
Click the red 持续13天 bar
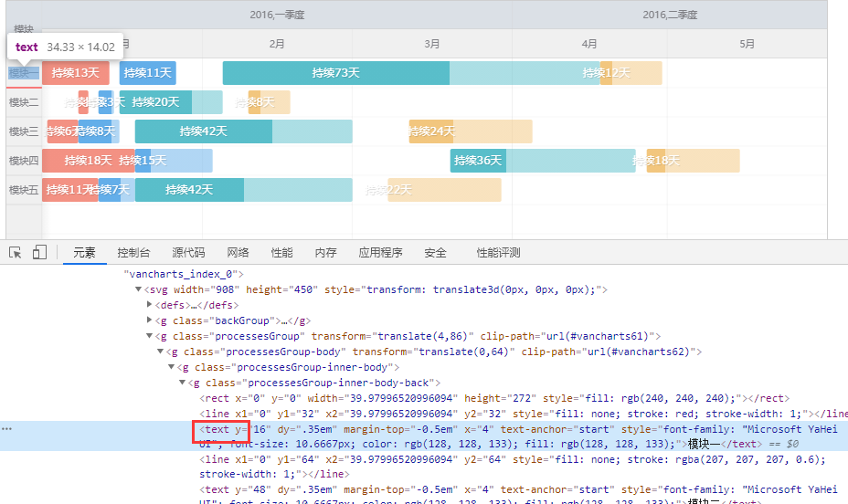point(76,73)
